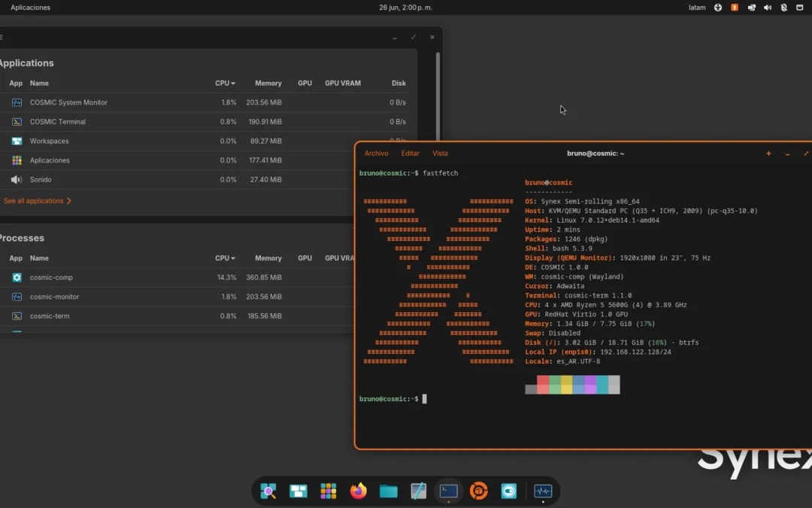Open the Aplicaciones menu in the top panel
Image resolution: width=812 pixels, height=508 pixels.
pos(31,8)
